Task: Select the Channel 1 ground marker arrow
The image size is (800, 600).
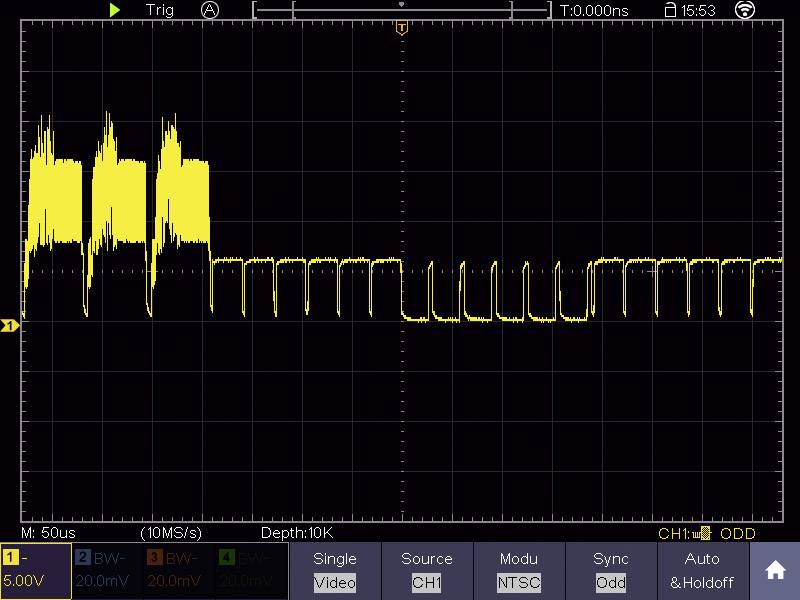Action: (9, 322)
